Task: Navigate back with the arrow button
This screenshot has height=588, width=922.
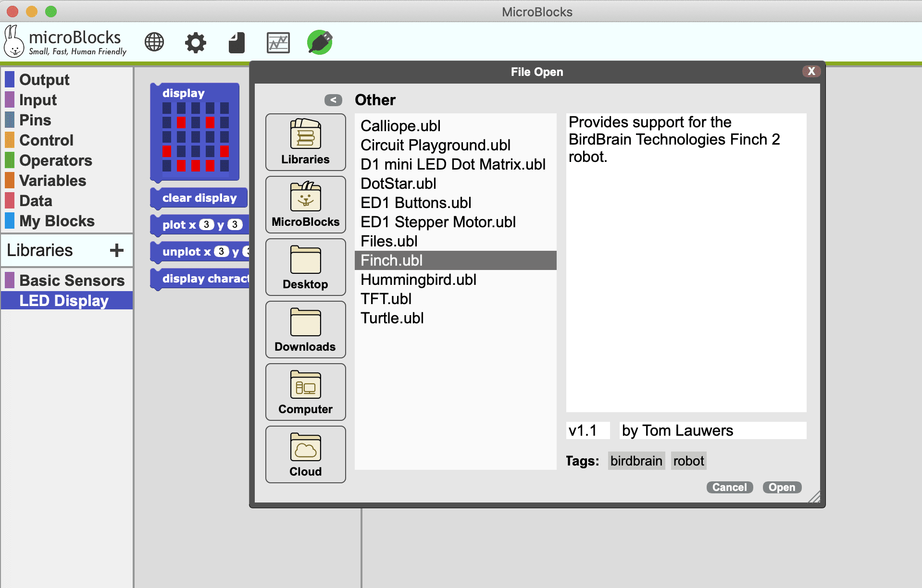Action: tap(333, 100)
